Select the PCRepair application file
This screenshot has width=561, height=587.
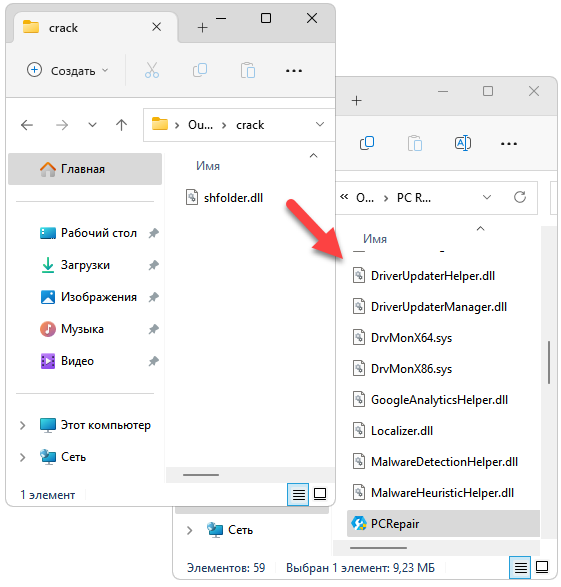443,523
